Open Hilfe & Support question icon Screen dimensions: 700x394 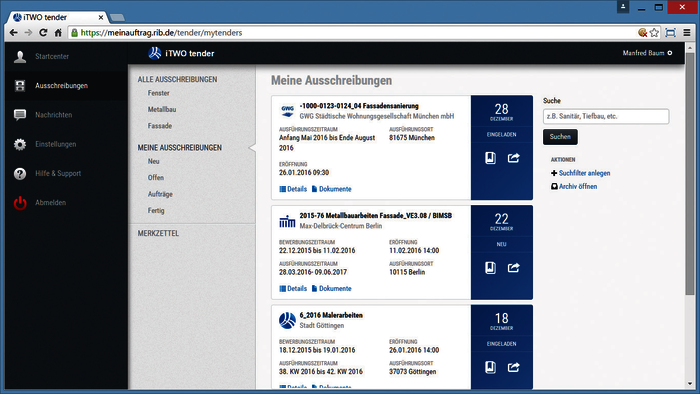[20, 174]
